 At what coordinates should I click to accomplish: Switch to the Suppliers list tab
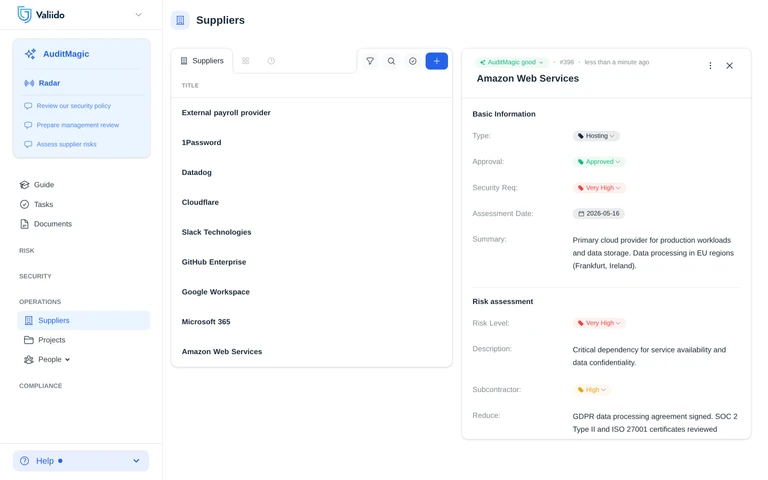click(x=202, y=61)
